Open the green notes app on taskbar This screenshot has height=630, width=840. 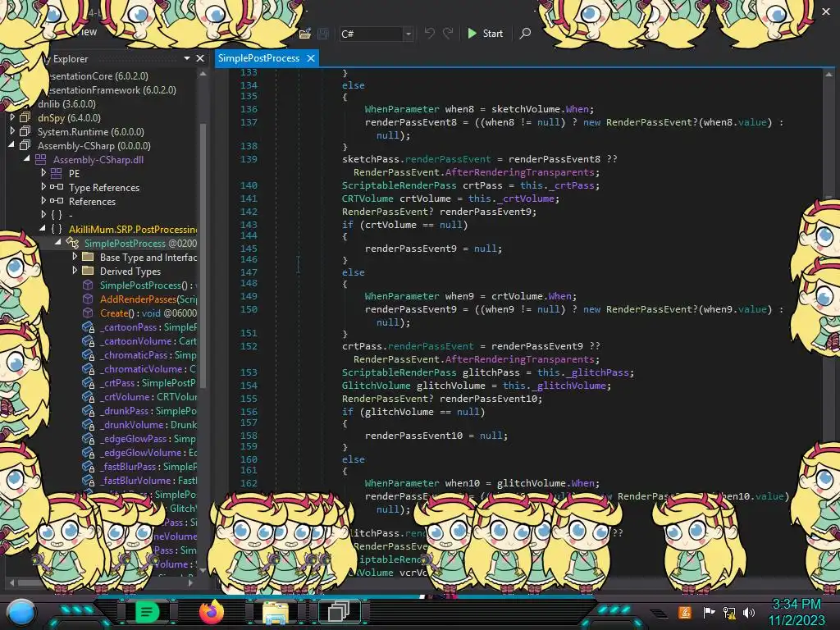(x=148, y=612)
